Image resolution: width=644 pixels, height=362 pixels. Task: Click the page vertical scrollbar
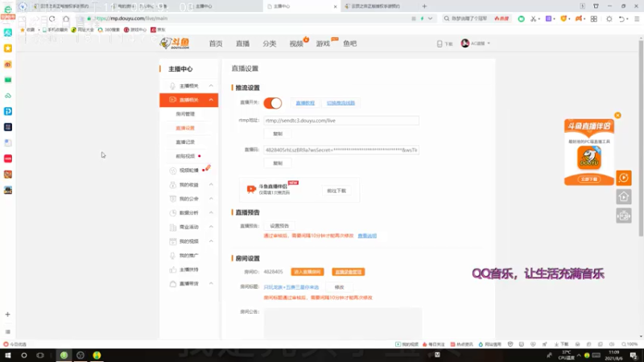click(641, 138)
